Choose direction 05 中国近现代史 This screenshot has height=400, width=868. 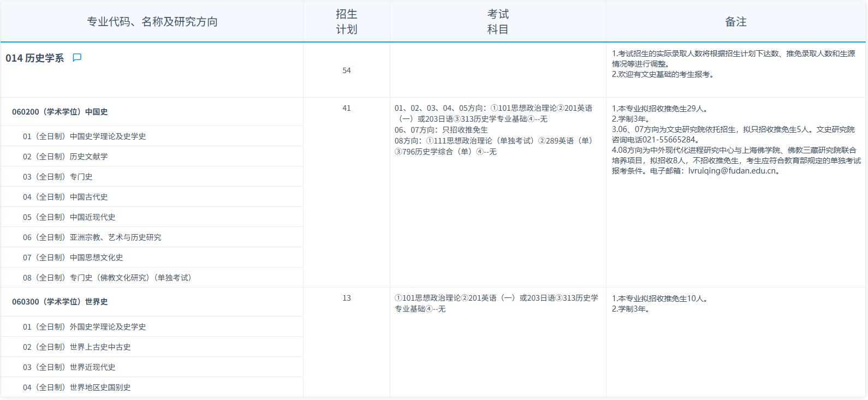(x=69, y=217)
